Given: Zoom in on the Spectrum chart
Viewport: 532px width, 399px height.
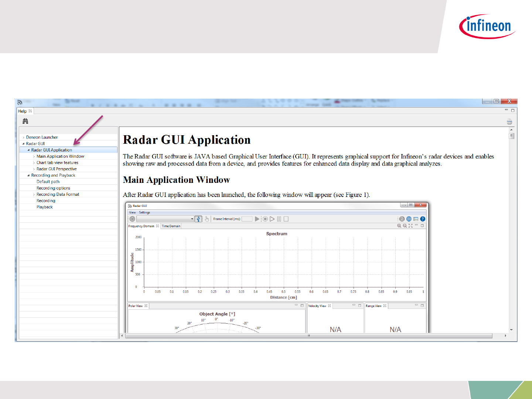Looking at the screenshot, I should point(399,226).
